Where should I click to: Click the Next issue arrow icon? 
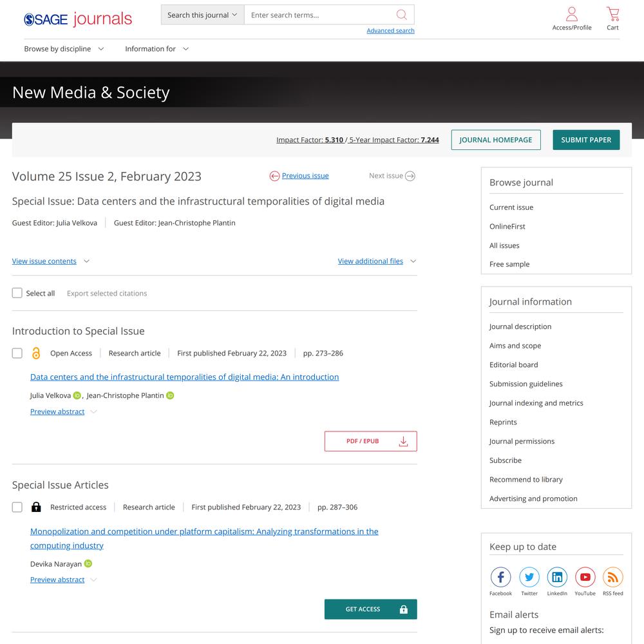[x=410, y=176]
